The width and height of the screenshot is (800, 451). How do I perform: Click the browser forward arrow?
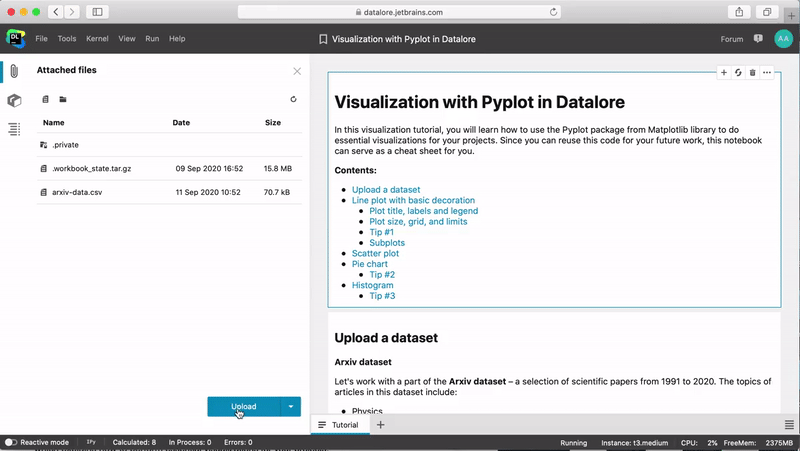[72, 12]
